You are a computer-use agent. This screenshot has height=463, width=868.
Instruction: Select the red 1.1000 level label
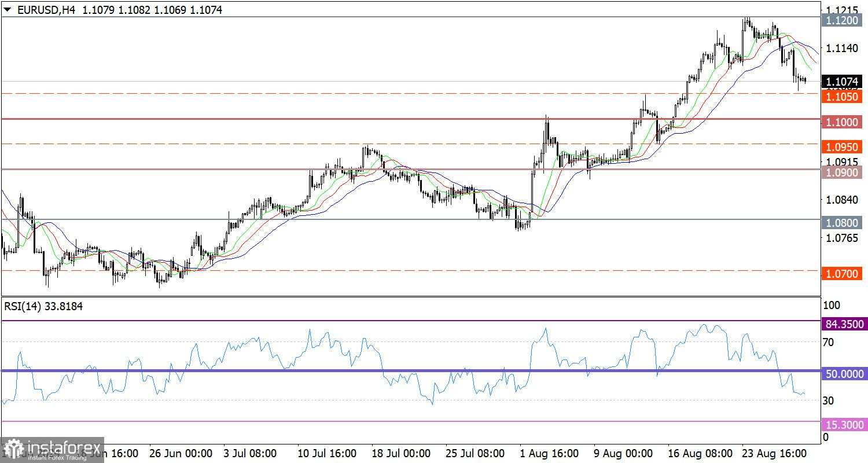coord(843,122)
